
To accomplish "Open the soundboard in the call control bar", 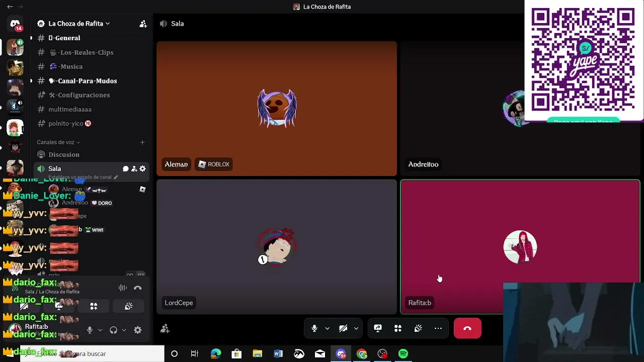I will point(418,328).
